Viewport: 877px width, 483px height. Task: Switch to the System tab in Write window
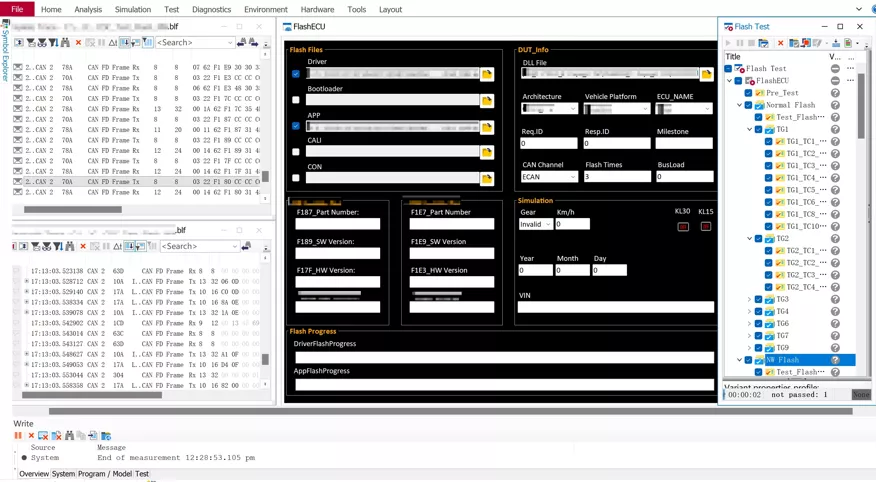(x=63, y=473)
